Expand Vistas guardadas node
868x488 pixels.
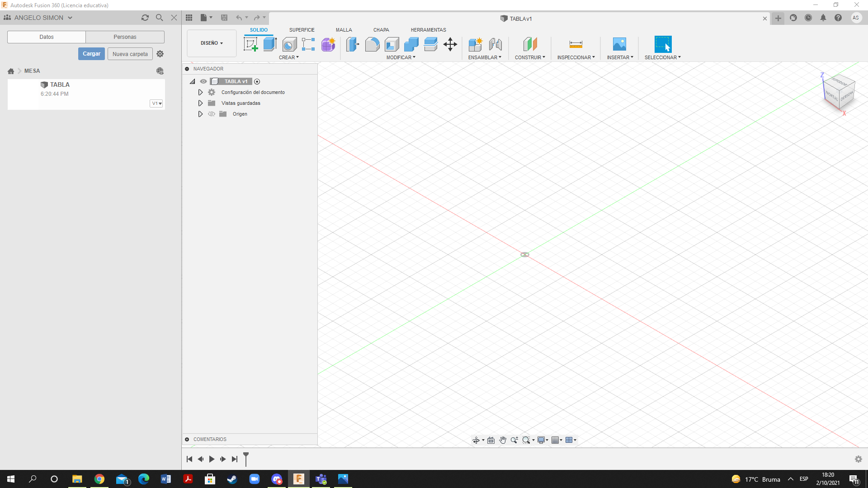click(200, 103)
